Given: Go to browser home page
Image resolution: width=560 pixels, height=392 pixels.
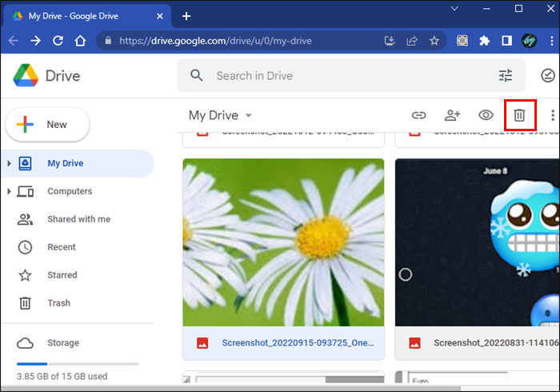Looking at the screenshot, I should click(81, 40).
